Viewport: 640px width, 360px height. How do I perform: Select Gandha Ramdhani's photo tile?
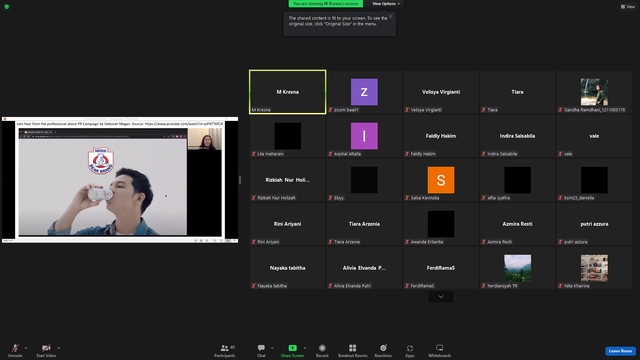(x=594, y=92)
